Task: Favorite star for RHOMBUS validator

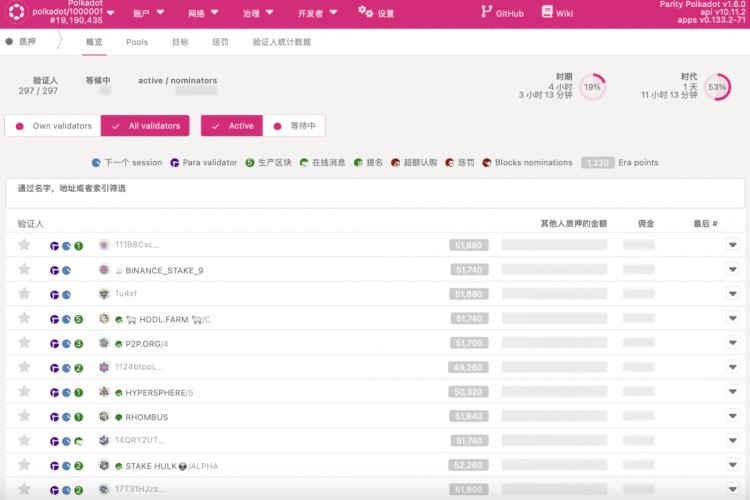Action: [24, 416]
